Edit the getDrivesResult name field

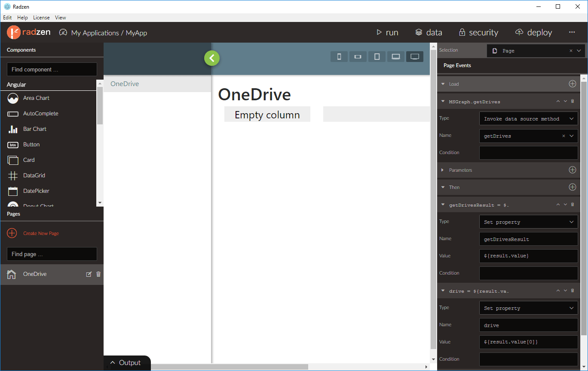coord(529,239)
